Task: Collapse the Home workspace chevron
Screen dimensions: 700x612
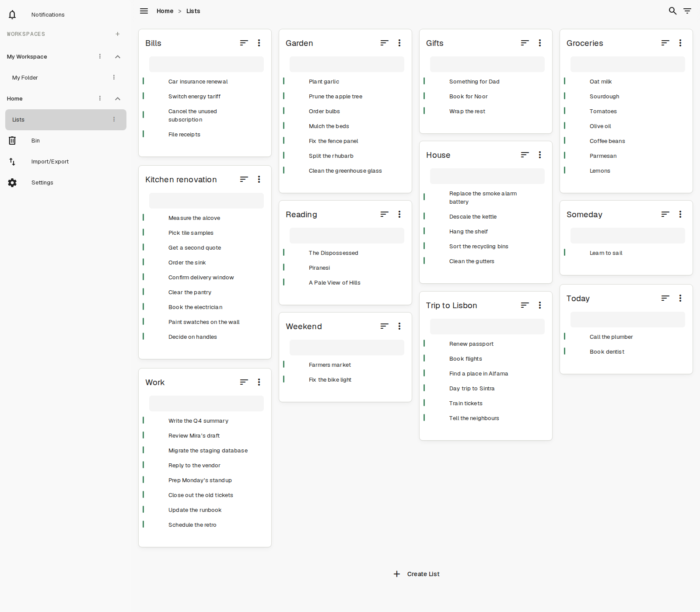Action: [118, 99]
